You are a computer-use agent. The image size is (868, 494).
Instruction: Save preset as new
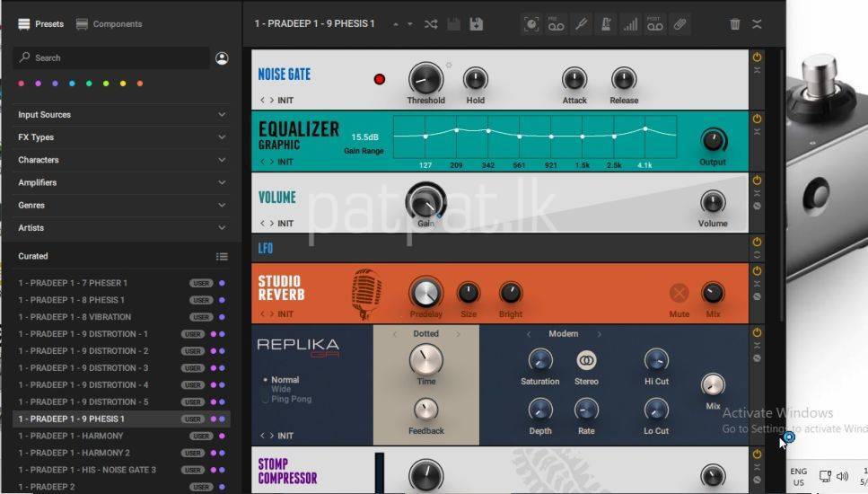(x=476, y=24)
